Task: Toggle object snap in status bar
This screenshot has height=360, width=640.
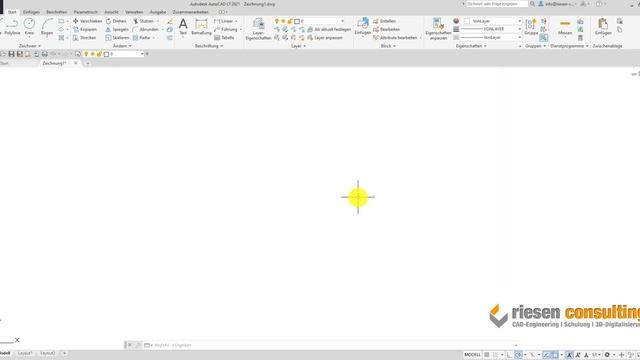Action: click(555, 355)
